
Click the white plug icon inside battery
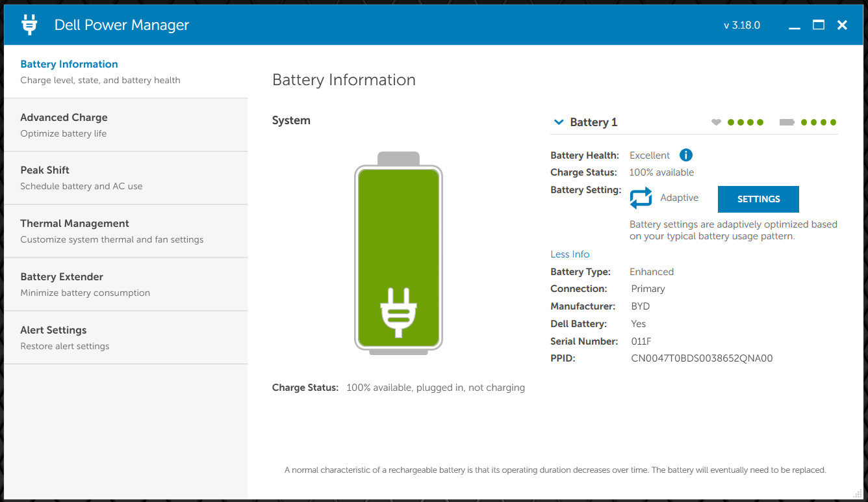[398, 312]
